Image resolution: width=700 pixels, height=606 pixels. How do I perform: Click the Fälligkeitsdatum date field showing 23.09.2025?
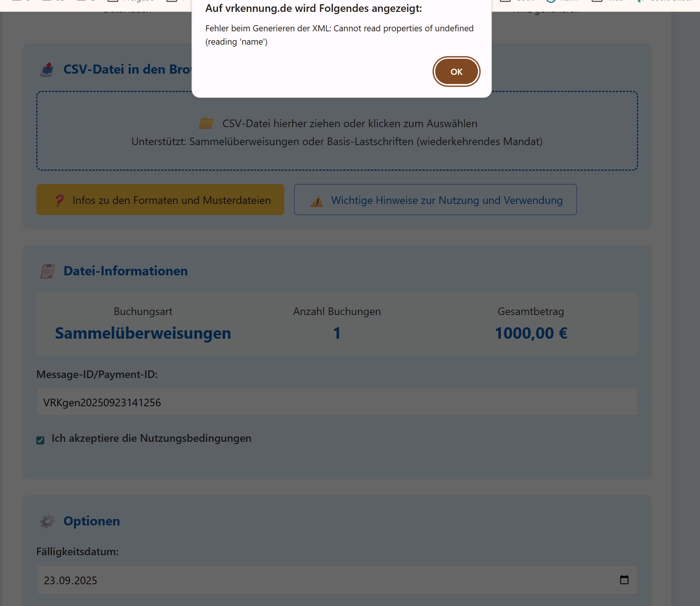point(337,580)
